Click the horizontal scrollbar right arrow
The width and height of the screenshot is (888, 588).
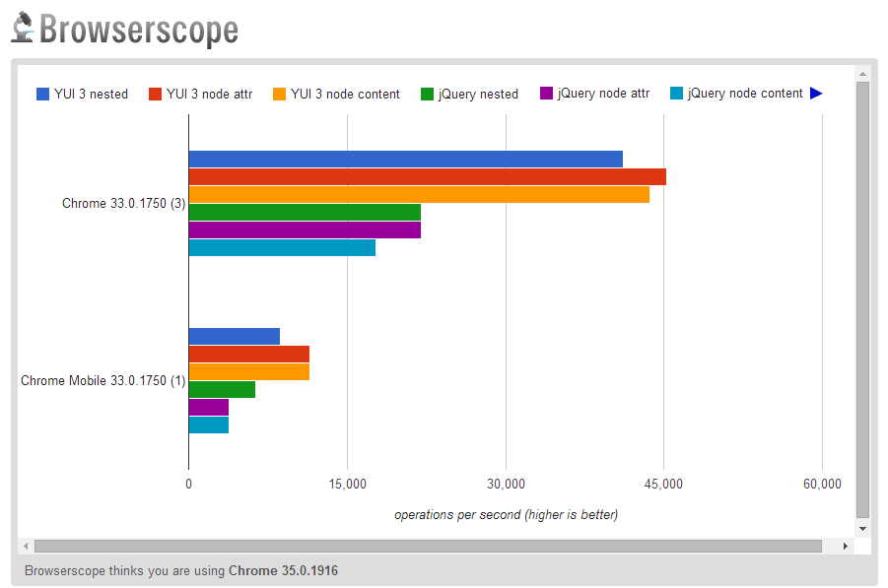[845, 546]
